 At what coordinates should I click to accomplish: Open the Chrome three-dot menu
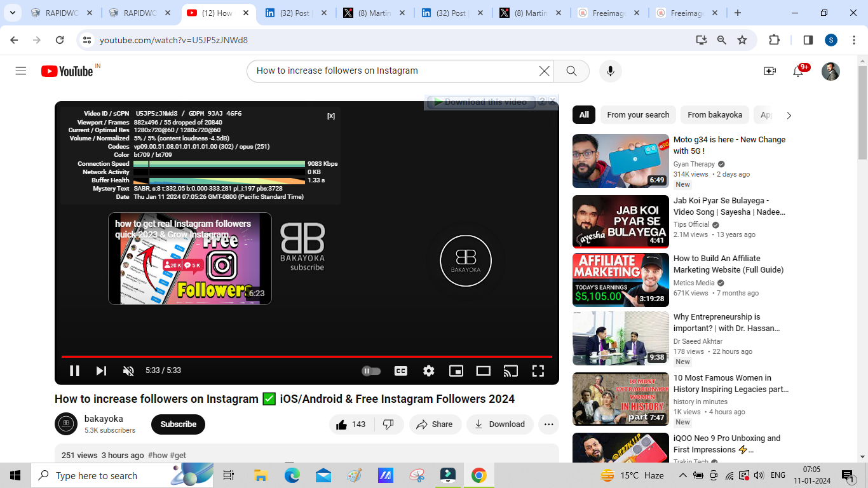[853, 40]
